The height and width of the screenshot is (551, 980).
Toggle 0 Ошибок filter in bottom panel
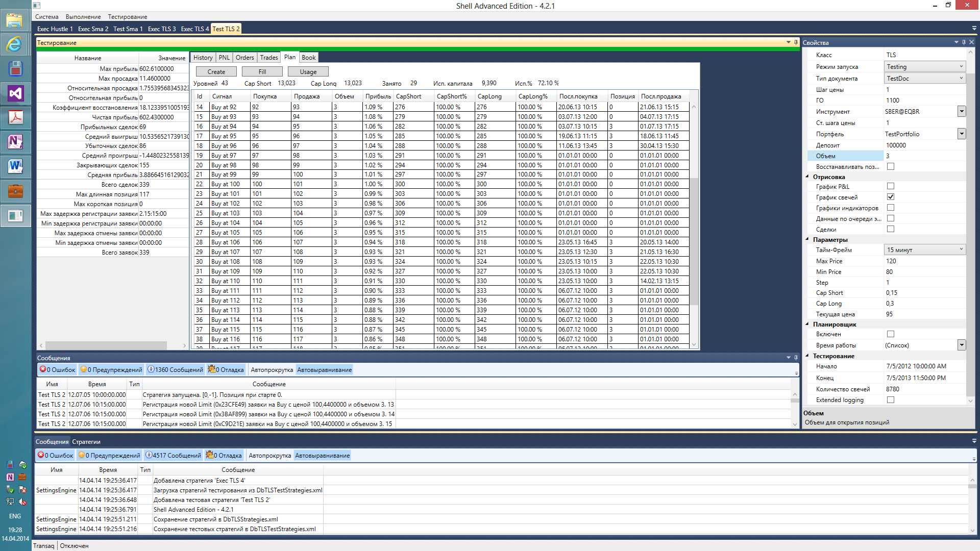tap(55, 456)
